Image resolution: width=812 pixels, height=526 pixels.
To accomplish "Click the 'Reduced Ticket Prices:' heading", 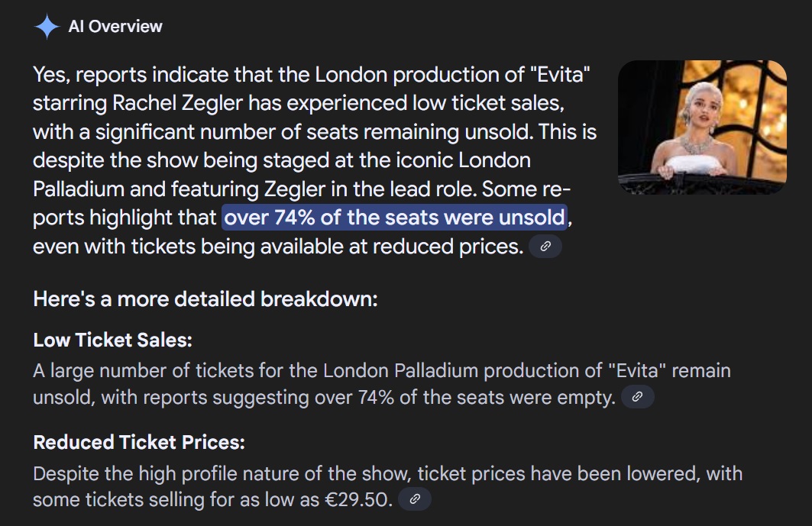I will (x=139, y=443).
